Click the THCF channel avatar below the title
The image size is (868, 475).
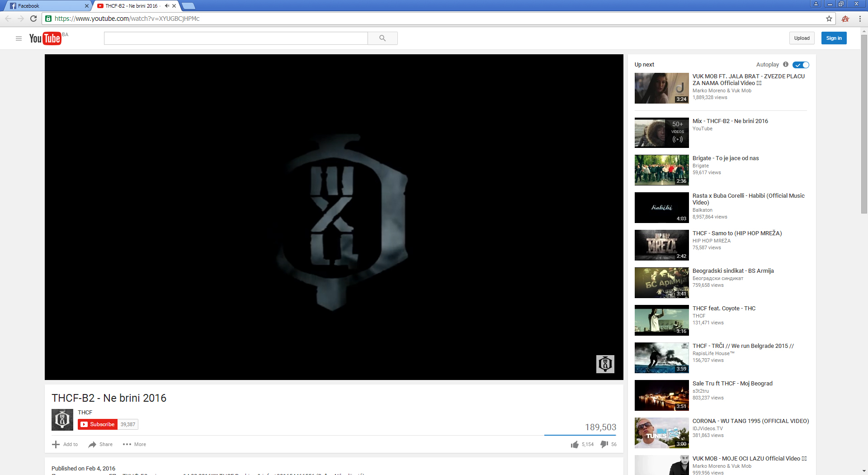tap(62, 420)
